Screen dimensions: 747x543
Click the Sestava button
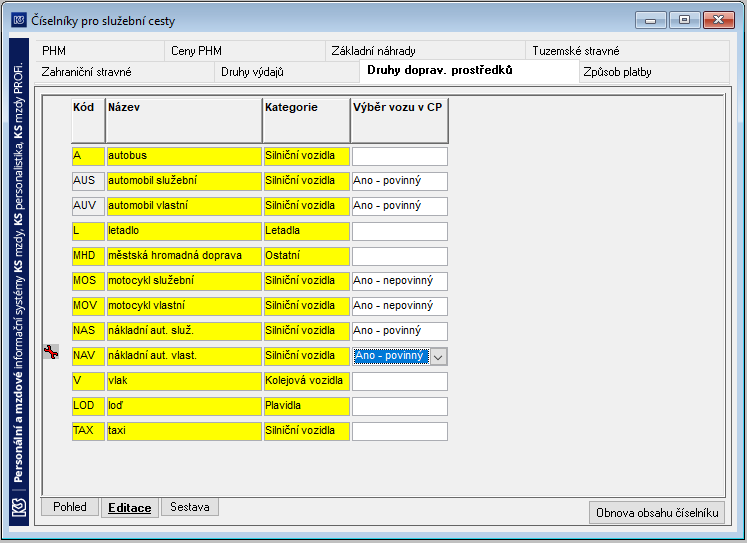tap(190, 507)
